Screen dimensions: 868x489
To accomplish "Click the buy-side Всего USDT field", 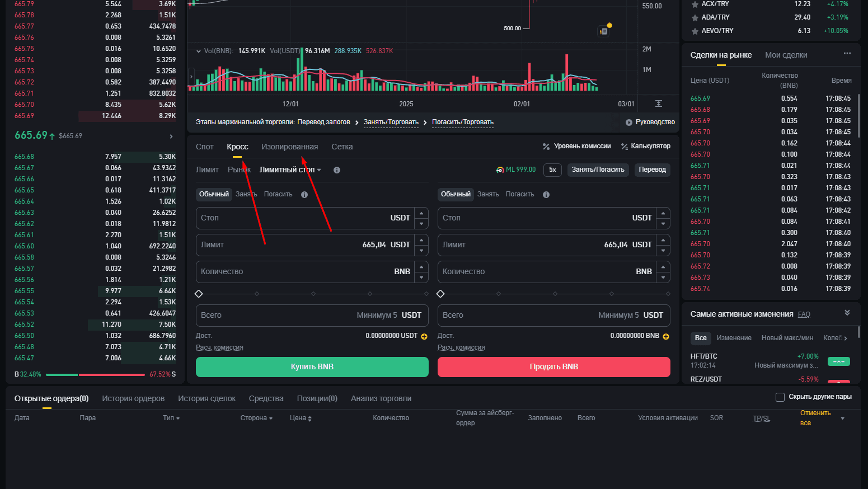I will (x=312, y=316).
